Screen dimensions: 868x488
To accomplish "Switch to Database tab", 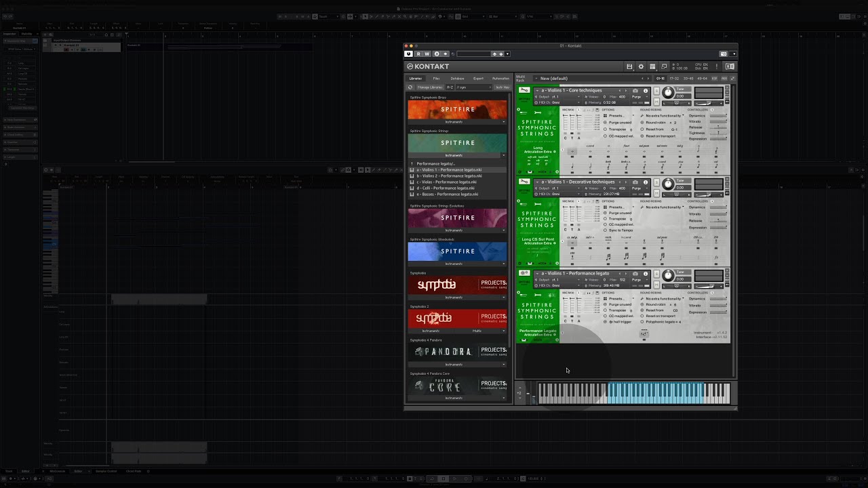I will 457,79.
